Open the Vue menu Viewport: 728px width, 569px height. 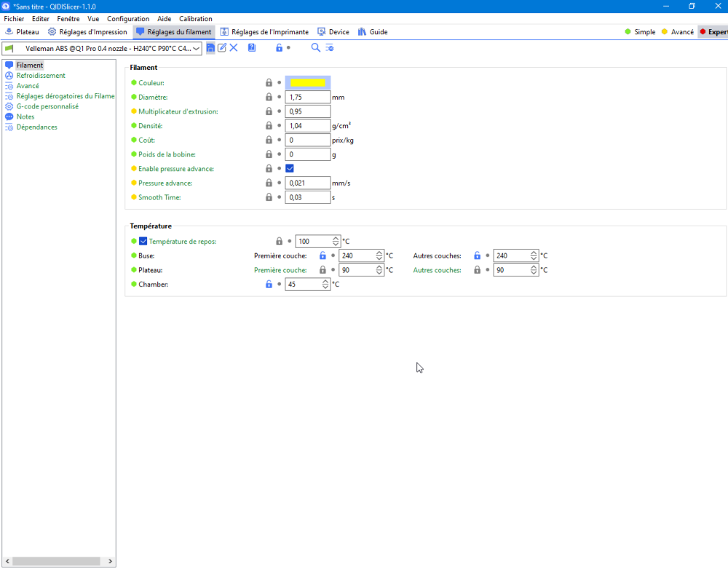click(x=93, y=19)
